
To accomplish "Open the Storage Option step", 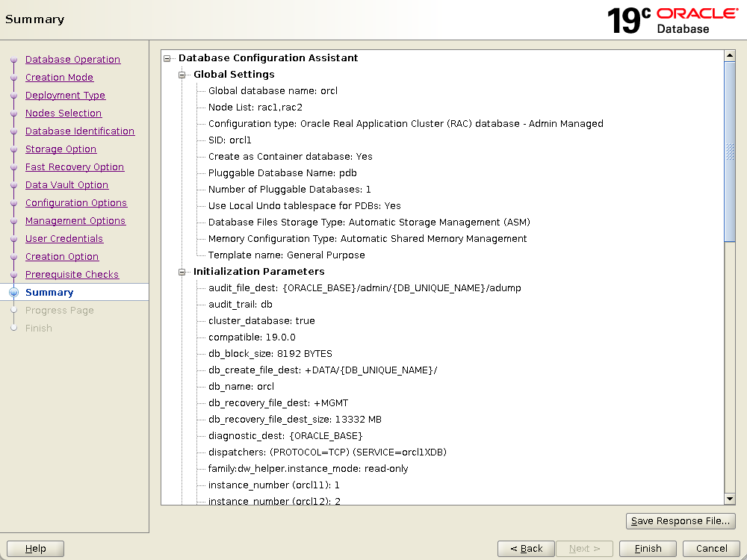I will click(61, 149).
